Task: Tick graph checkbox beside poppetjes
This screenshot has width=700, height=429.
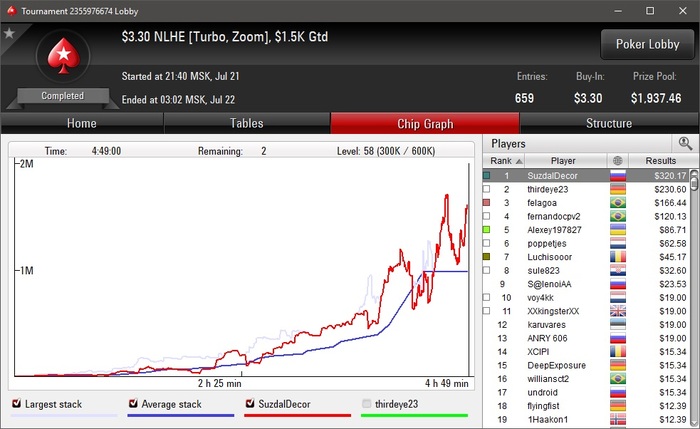Action: pos(487,243)
